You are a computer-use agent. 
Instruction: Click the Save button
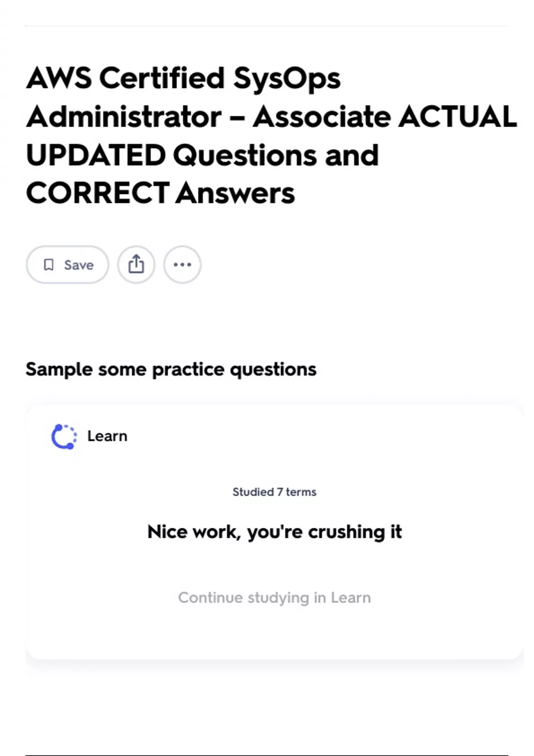tap(68, 265)
